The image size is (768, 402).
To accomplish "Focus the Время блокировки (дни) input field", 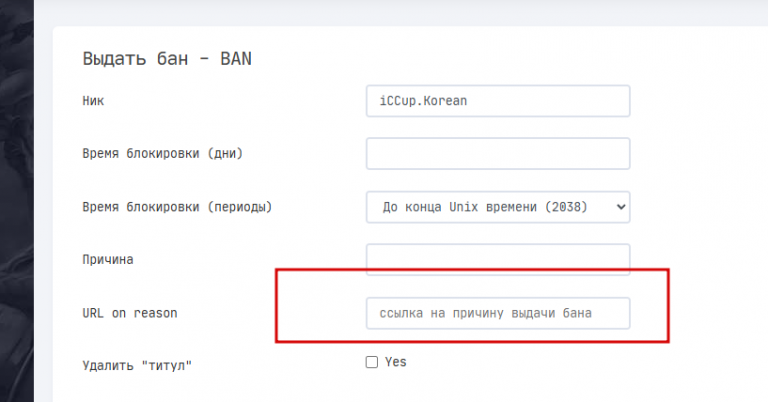I will pos(498,154).
